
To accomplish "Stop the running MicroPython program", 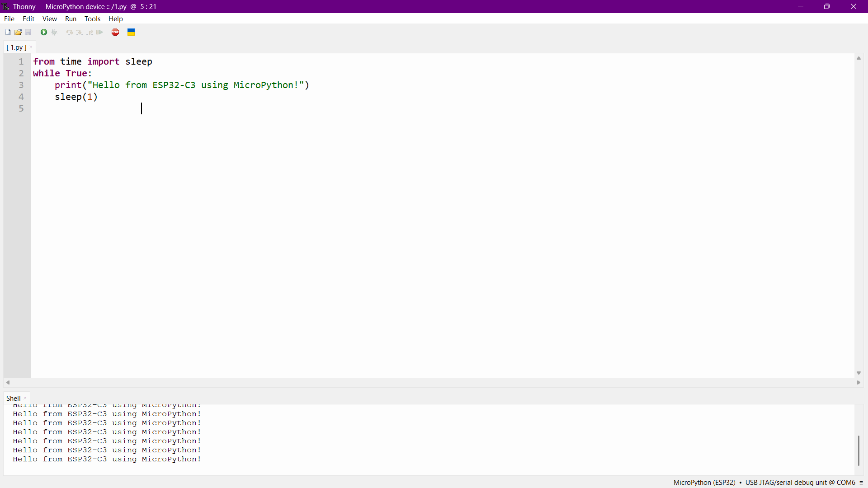I will (115, 32).
